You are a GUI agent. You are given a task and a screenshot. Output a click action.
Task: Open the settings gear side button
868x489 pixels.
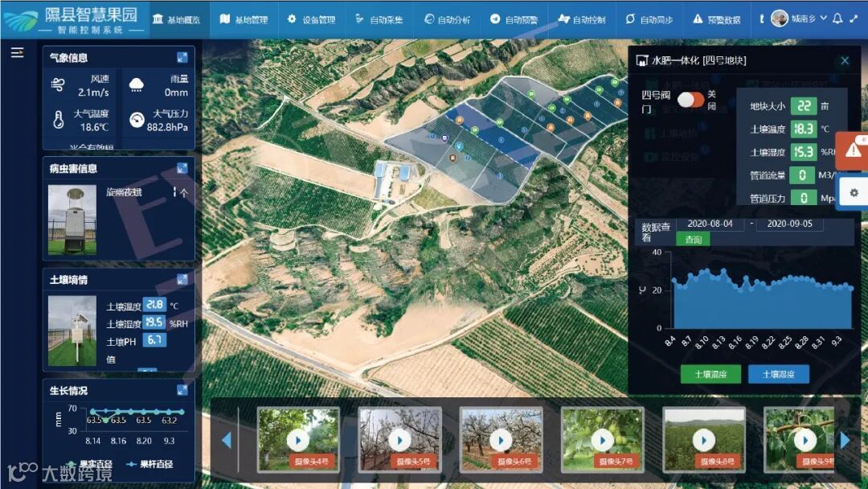[x=854, y=193]
